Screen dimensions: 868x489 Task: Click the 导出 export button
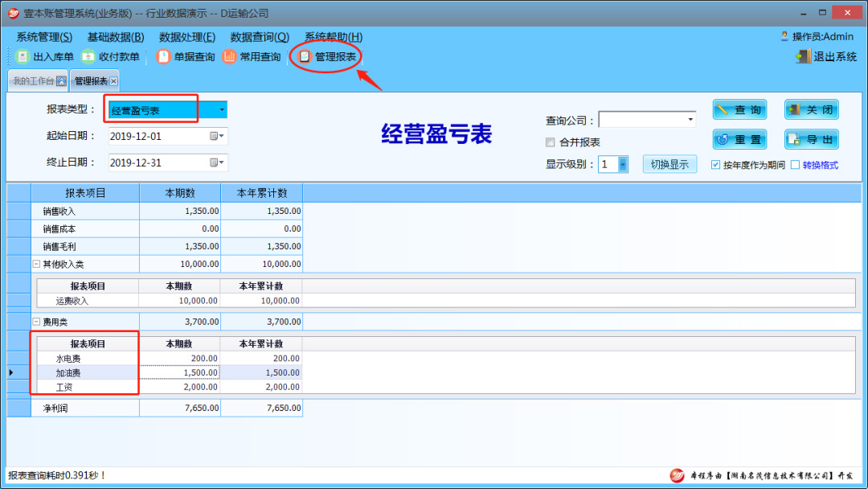pyautogui.click(x=811, y=139)
